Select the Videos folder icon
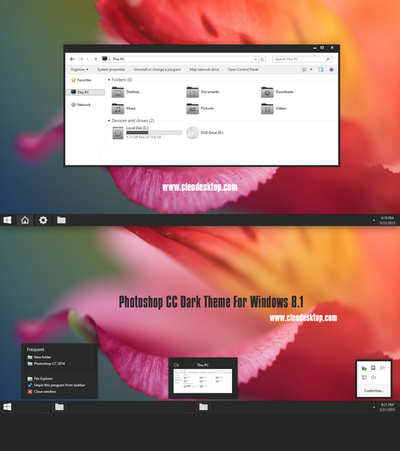Image resolution: width=400 pixels, height=451 pixels. click(x=267, y=109)
